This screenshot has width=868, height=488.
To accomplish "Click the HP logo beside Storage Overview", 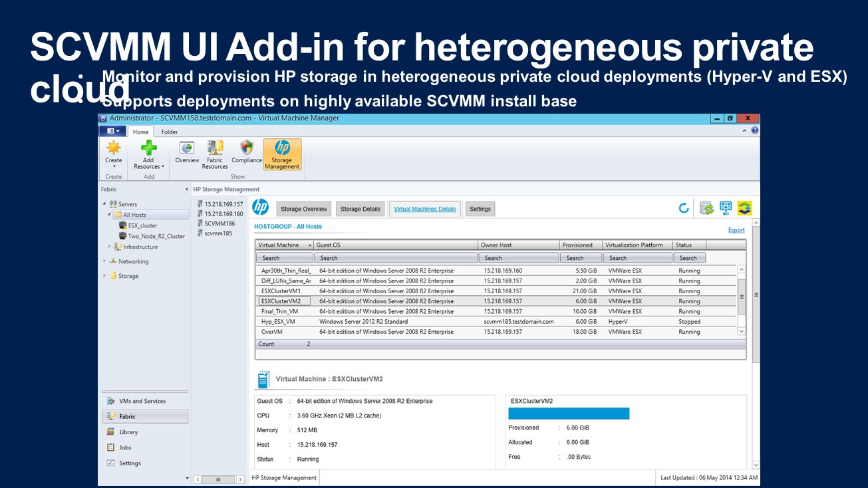I will tap(261, 207).
